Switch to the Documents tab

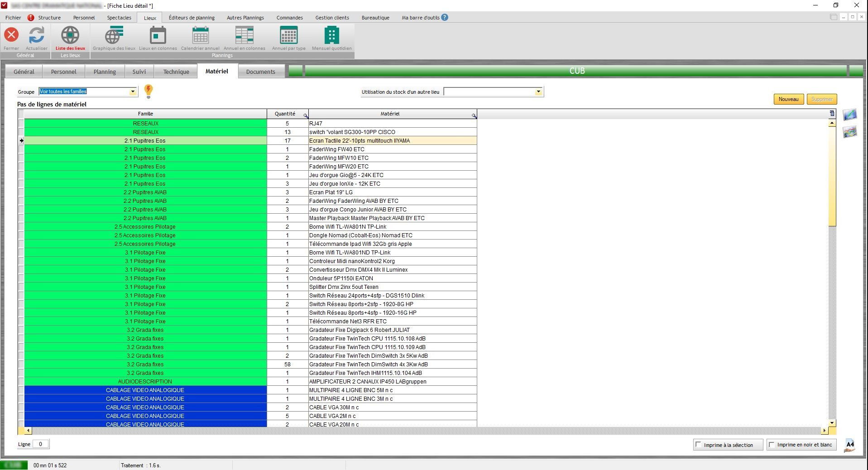[x=261, y=72]
